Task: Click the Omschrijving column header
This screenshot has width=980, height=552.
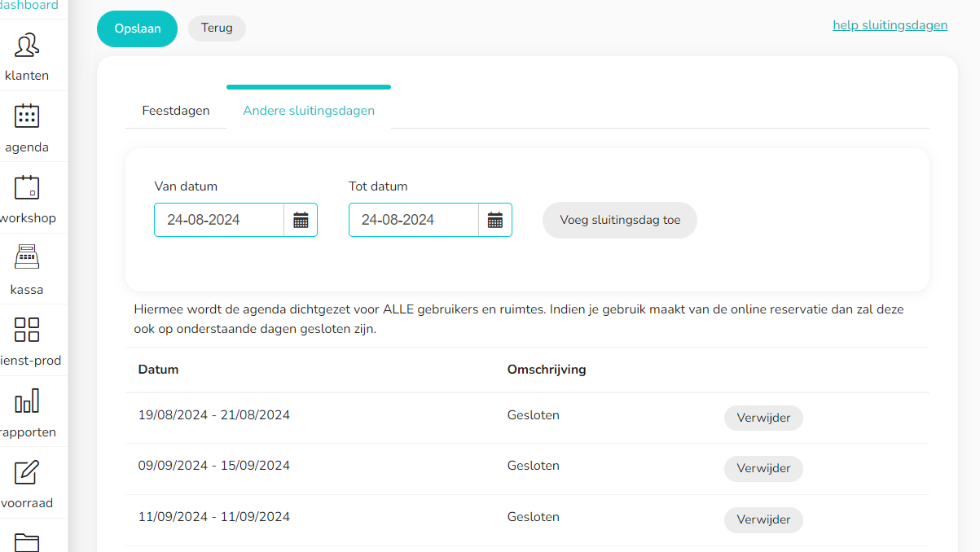Action: 547,370
